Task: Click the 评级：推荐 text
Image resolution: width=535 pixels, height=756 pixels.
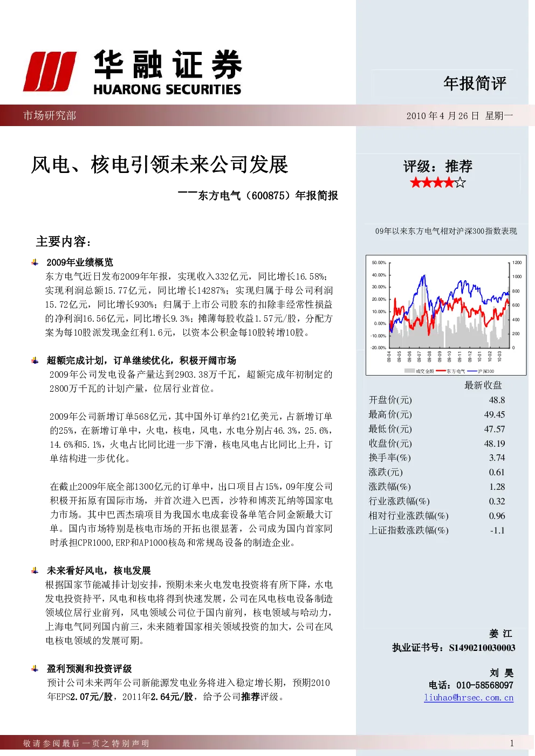Action: (437, 167)
